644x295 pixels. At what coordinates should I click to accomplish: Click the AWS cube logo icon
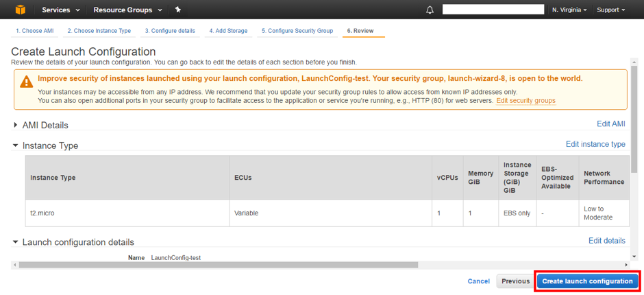[x=20, y=10]
